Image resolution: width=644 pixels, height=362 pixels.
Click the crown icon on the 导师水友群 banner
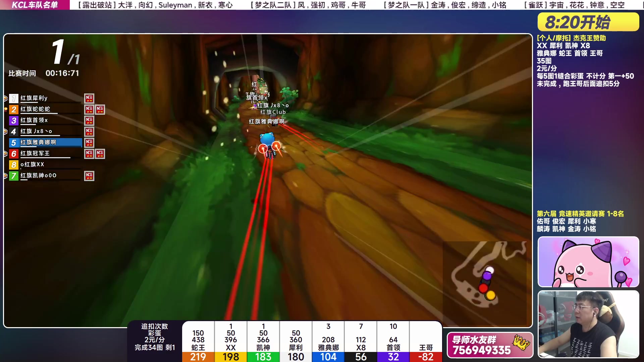point(521,343)
